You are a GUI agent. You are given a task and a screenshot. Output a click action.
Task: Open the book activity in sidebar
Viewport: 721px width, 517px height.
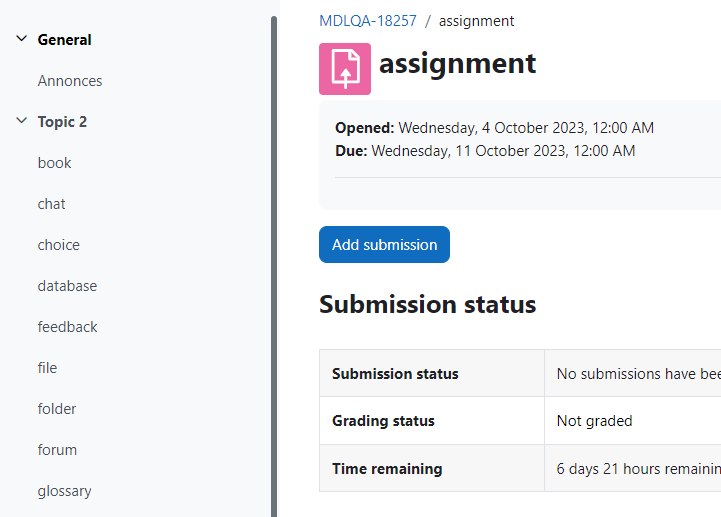54,163
